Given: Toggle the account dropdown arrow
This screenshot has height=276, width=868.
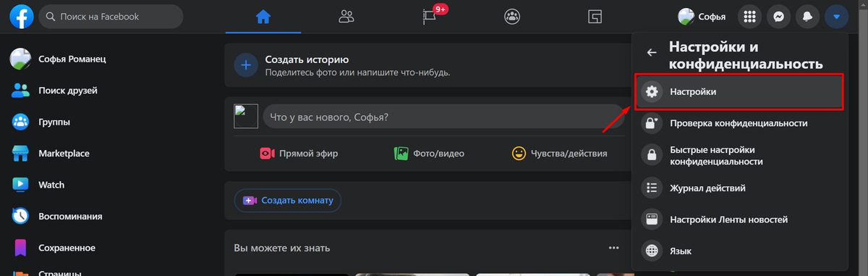Looking at the screenshot, I should pos(837,16).
